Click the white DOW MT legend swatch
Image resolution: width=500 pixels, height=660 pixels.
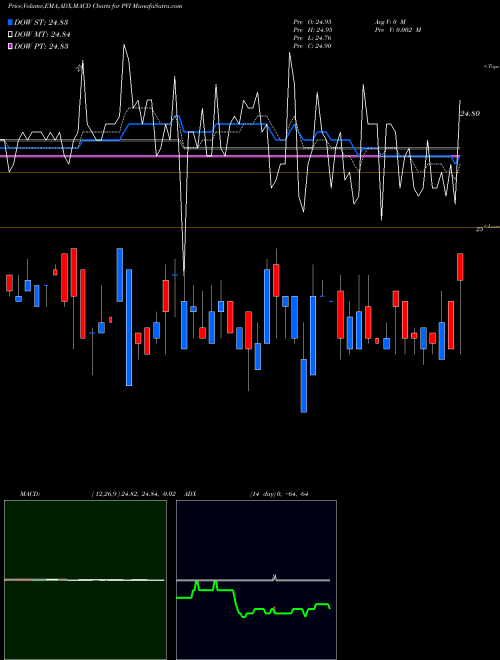click(10, 34)
